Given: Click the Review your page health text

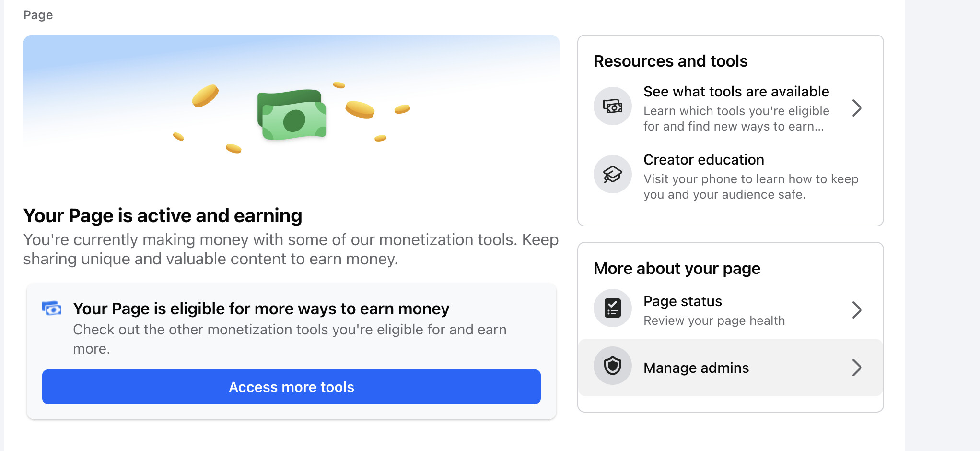Looking at the screenshot, I should tap(714, 320).
